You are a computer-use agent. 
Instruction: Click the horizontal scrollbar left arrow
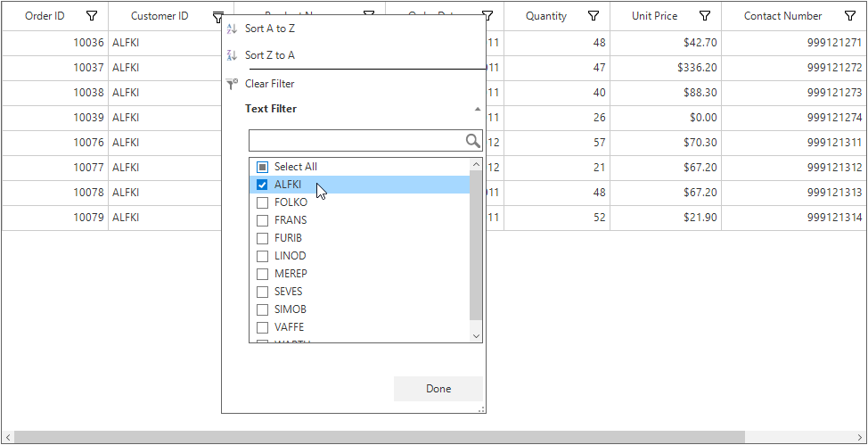(8, 437)
